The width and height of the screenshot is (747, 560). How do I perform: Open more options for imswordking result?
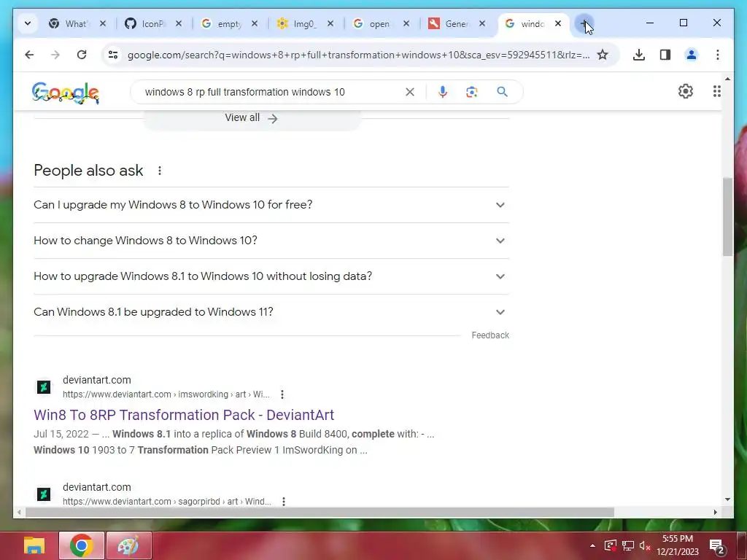(x=282, y=394)
